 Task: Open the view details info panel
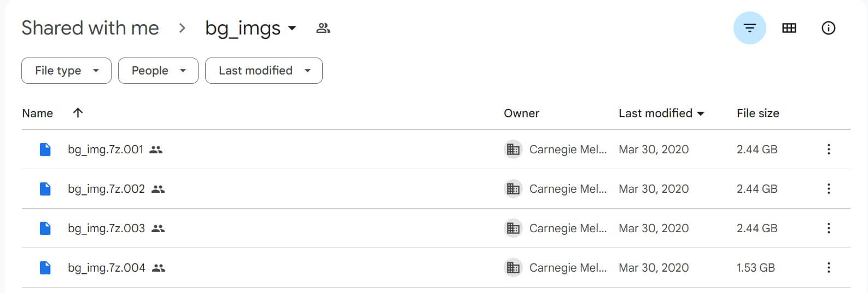[x=828, y=28]
